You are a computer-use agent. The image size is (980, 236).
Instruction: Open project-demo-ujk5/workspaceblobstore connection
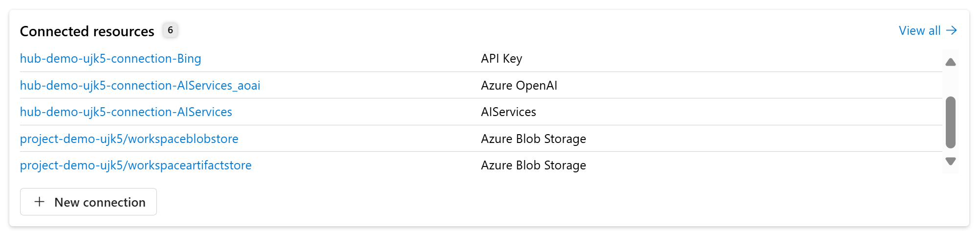pyautogui.click(x=129, y=139)
